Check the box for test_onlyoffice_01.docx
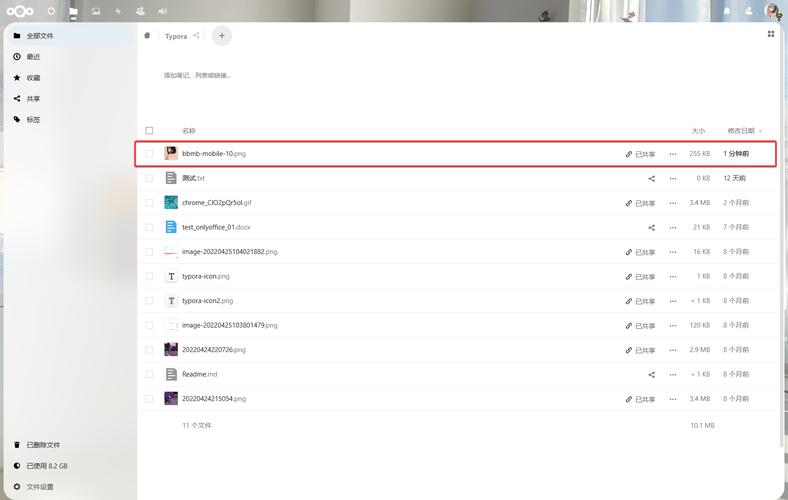788x500 pixels. click(x=149, y=227)
